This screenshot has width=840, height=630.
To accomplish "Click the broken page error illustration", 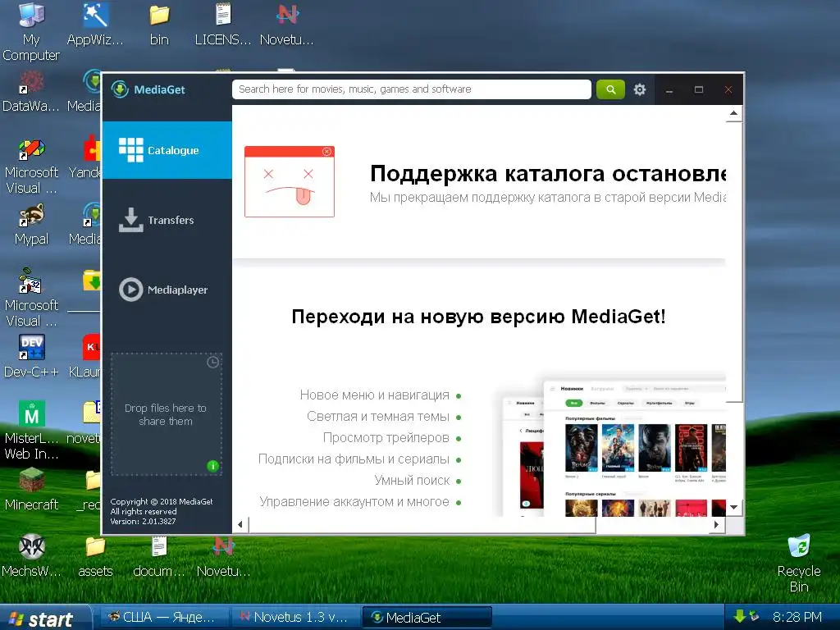I will [290, 181].
